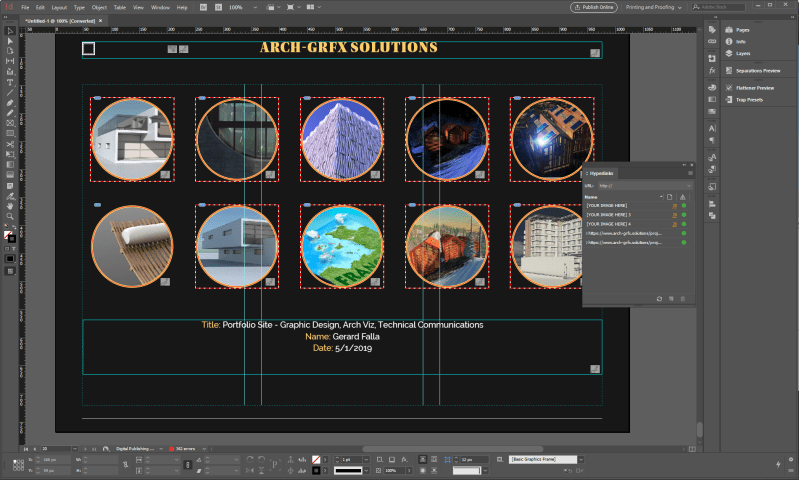Open the stroke weight 1 pt dropdown
This screenshot has height=480, width=799.
pos(366,460)
